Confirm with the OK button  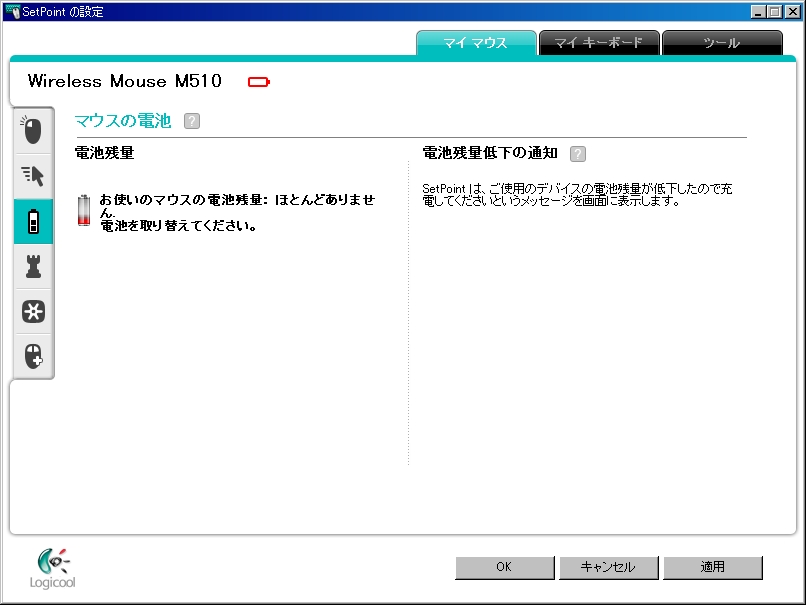(x=505, y=567)
